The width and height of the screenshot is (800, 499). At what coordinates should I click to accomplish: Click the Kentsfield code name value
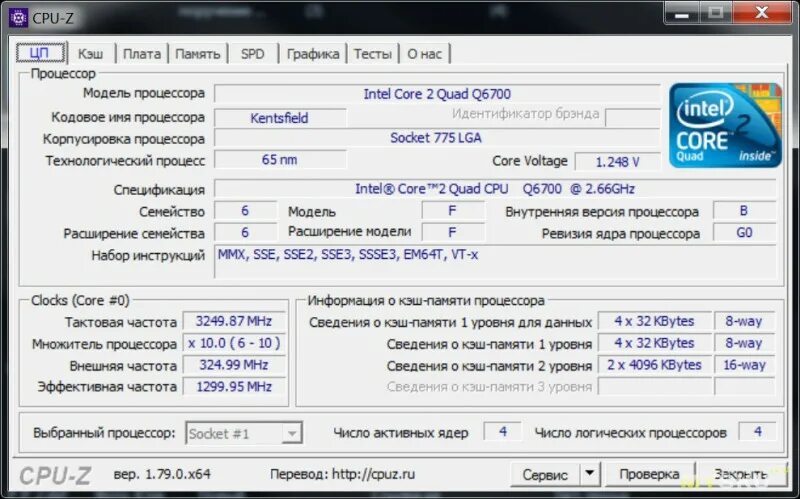tap(280, 118)
